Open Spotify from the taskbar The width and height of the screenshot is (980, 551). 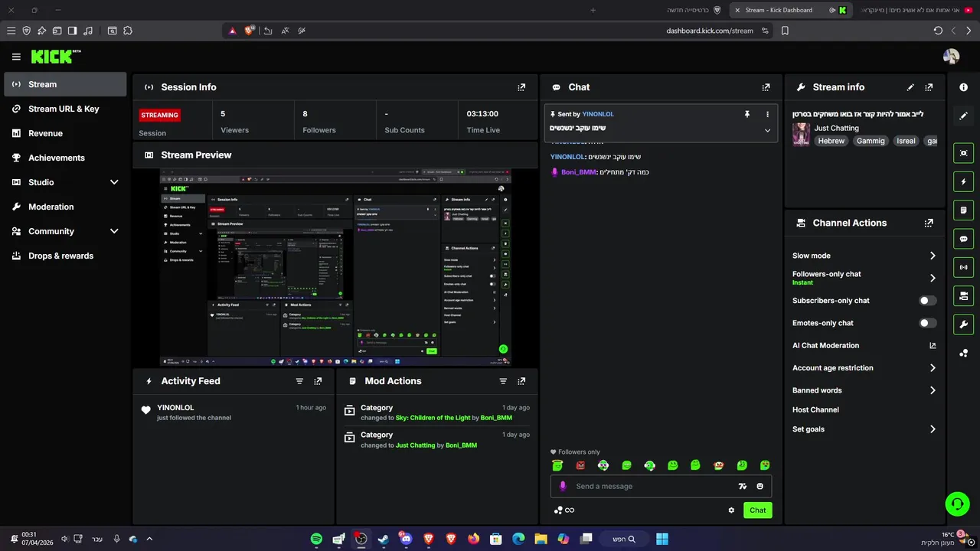click(x=316, y=539)
